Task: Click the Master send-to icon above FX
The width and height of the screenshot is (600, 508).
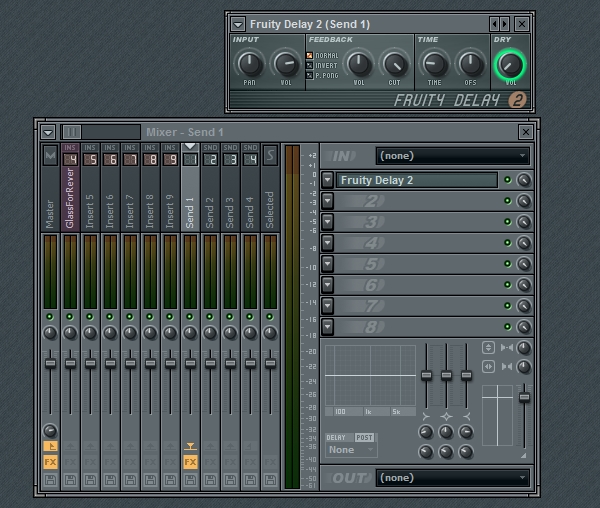Action: click(50, 446)
